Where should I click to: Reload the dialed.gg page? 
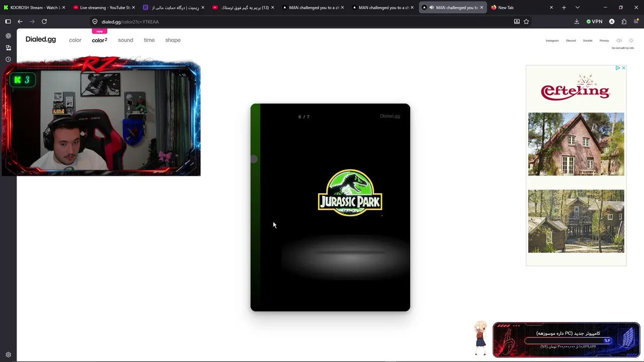coord(44,22)
